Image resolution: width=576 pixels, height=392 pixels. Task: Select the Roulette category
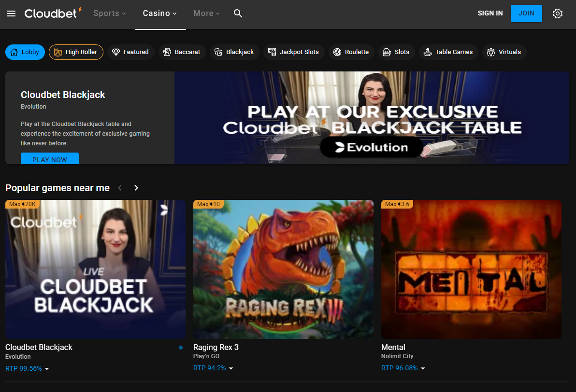[351, 52]
